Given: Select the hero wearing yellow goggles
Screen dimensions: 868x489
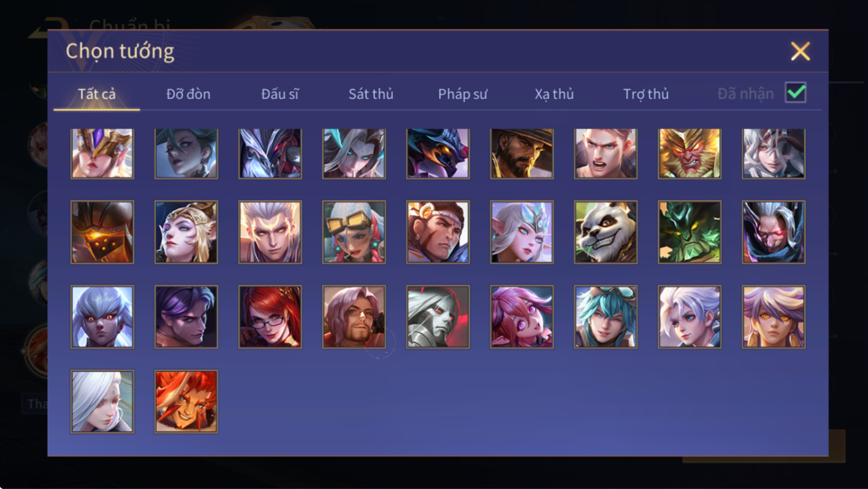Looking at the screenshot, I should point(354,232).
